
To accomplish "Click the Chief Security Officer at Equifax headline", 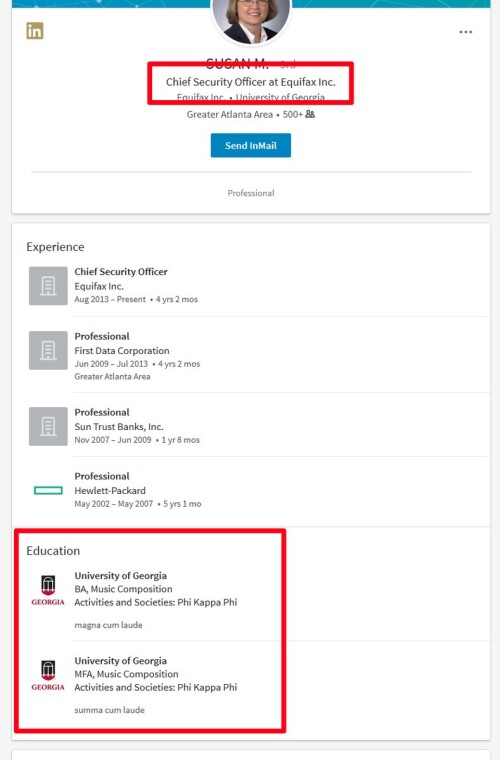I will pos(250,82).
